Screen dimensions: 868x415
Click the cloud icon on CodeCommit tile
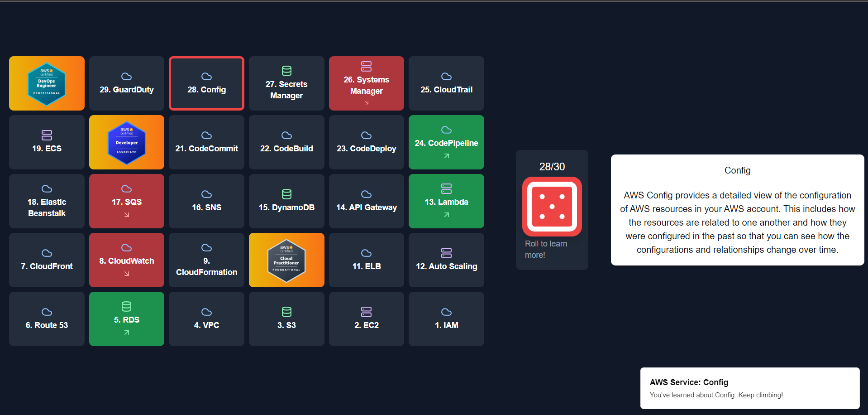tap(206, 135)
